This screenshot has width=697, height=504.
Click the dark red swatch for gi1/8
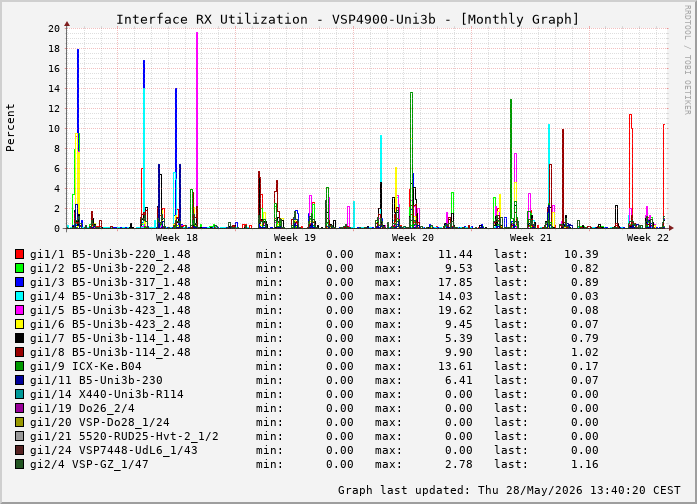click(19, 352)
